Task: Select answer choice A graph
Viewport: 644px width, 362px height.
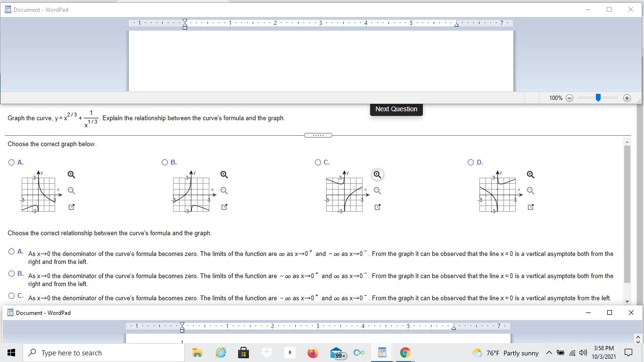Action: (x=11, y=162)
